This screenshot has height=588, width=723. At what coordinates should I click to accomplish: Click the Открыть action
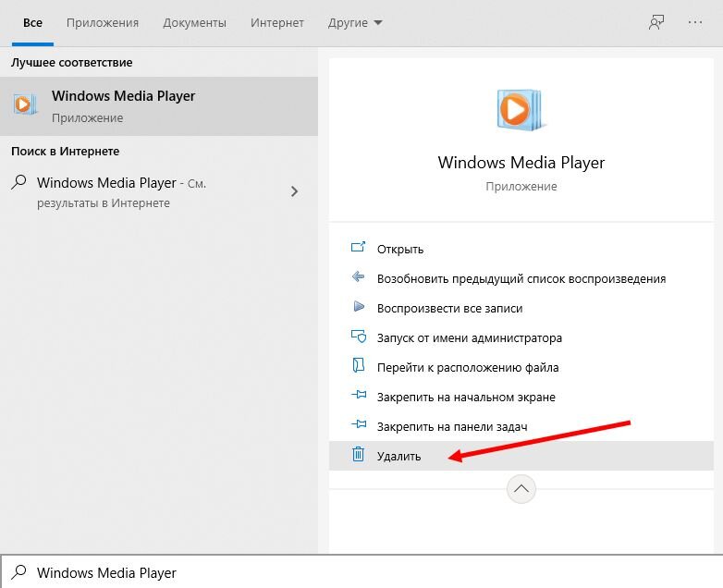521,249
